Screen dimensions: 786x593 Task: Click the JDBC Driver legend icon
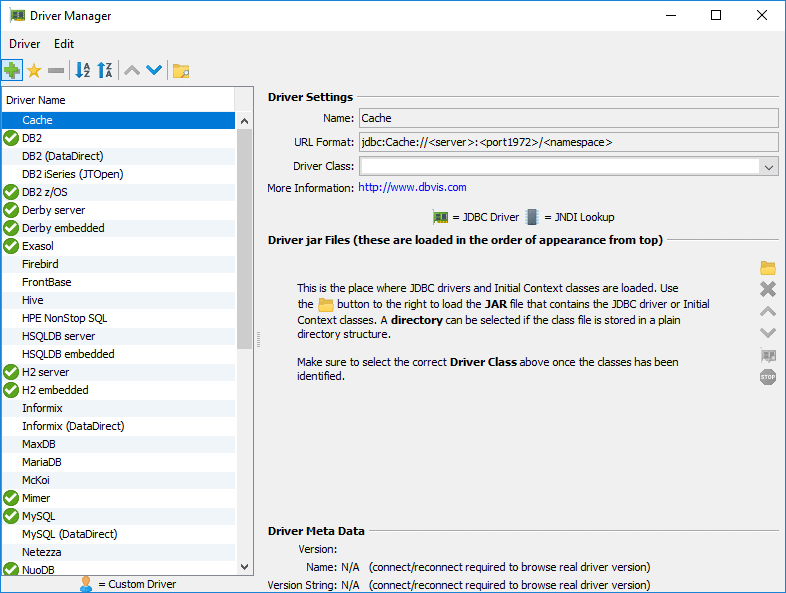click(x=440, y=217)
